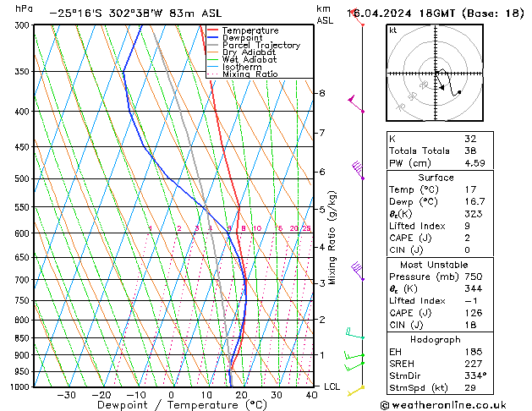Click the red wind barb at 300 hPa
This screenshot has width=532, height=411.
click(x=358, y=17)
